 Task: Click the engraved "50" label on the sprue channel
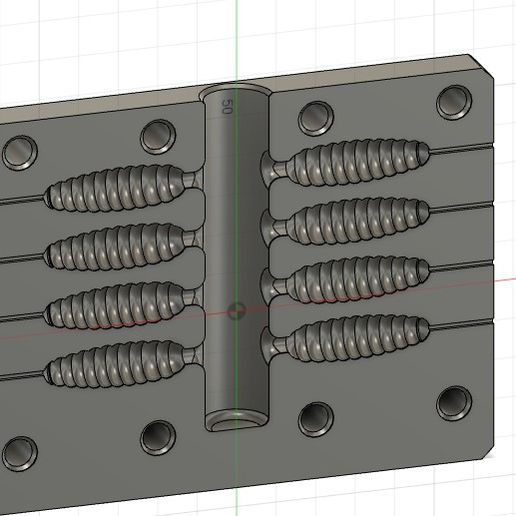click(x=226, y=106)
